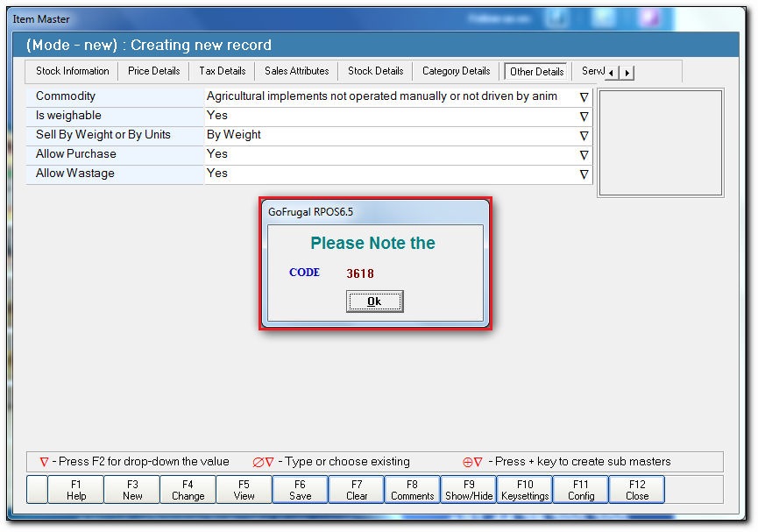Click the Is weighable label

tap(68, 116)
